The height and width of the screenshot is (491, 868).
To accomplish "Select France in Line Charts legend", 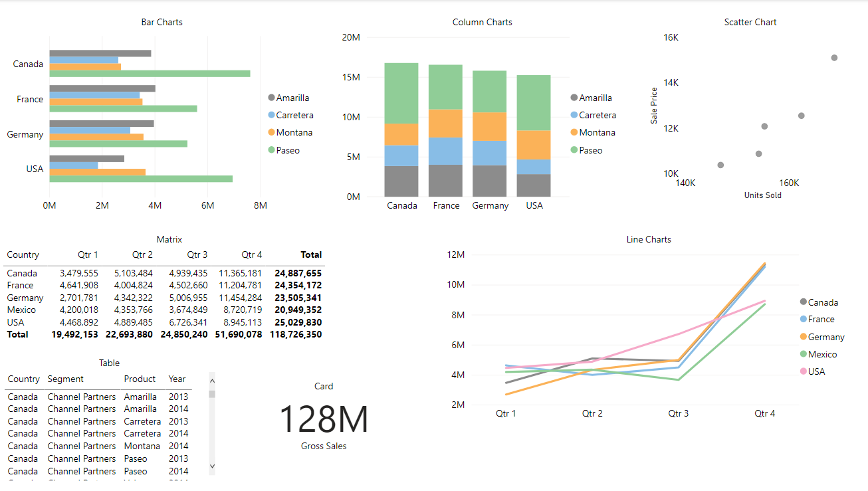I will pyautogui.click(x=817, y=320).
